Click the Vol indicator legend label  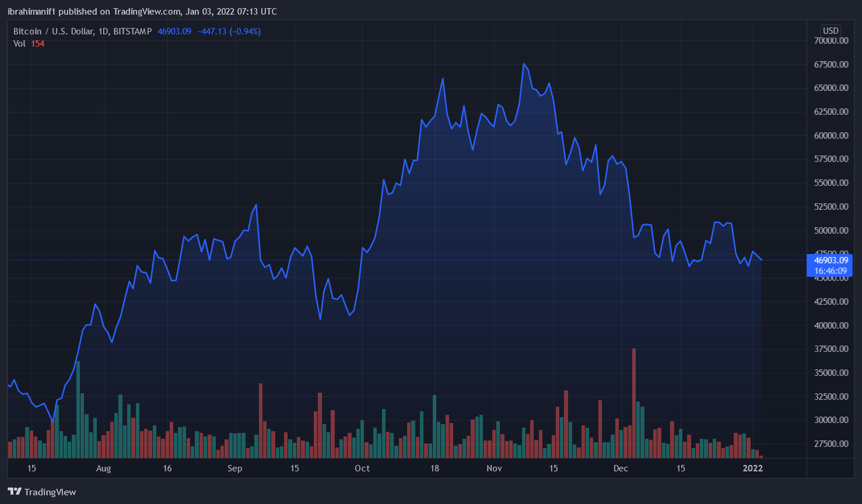point(19,44)
